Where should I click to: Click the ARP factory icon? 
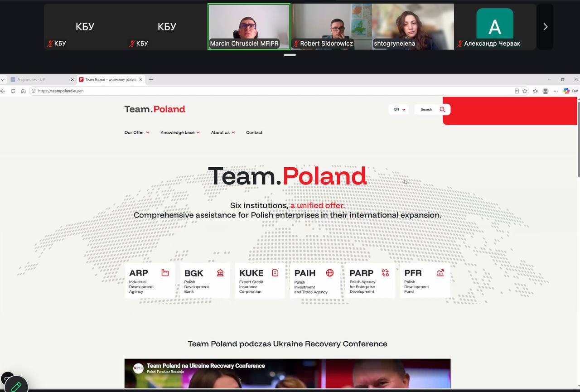point(165,273)
